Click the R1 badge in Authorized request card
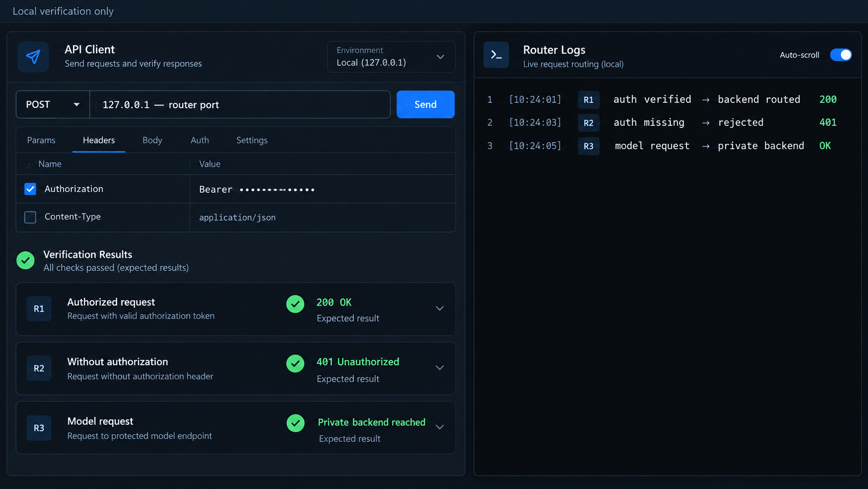Image resolution: width=868 pixels, height=489 pixels. [x=39, y=309]
